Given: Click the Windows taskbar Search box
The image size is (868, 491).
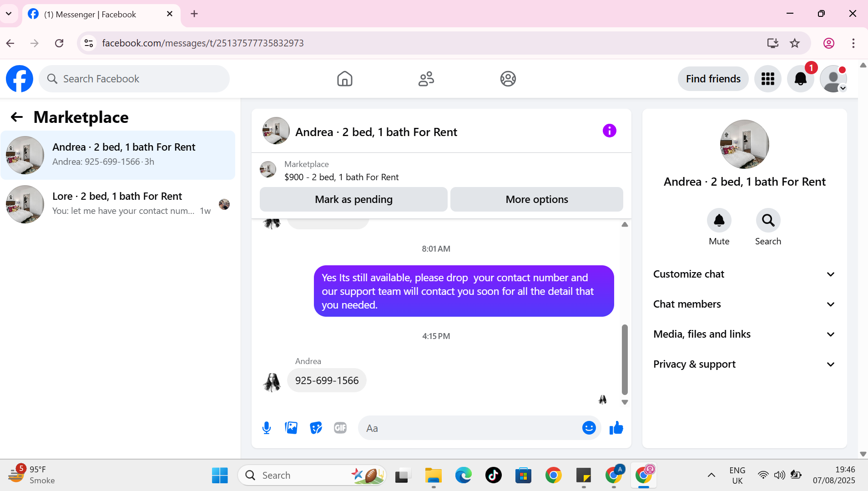Looking at the screenshot, I should [312, 476].
